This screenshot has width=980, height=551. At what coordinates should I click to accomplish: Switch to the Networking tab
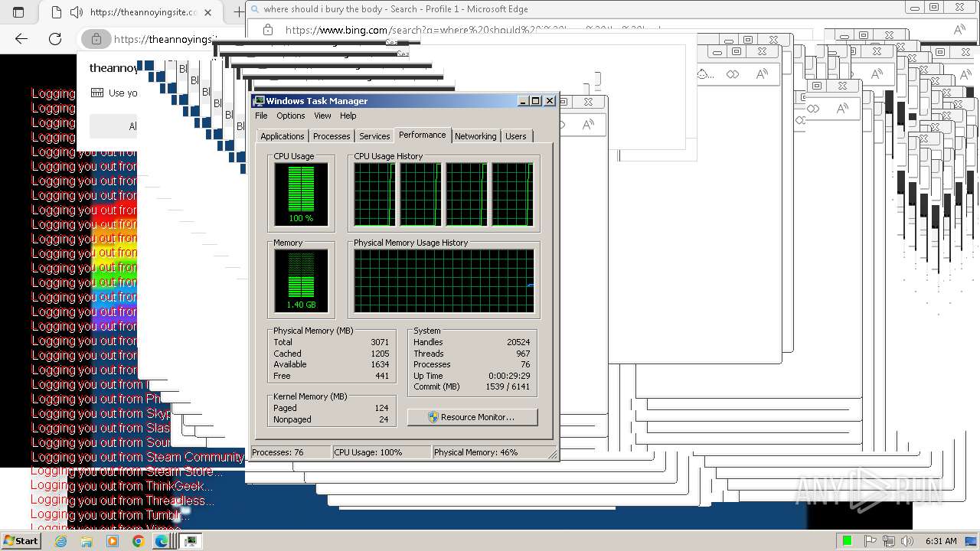(475, 136)
